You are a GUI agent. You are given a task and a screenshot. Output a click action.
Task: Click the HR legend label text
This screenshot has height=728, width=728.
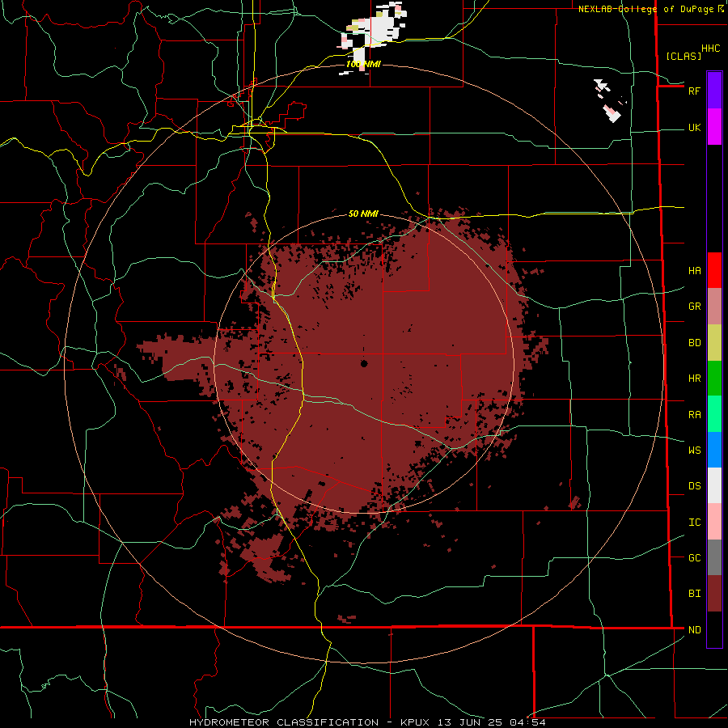(694, 379)
